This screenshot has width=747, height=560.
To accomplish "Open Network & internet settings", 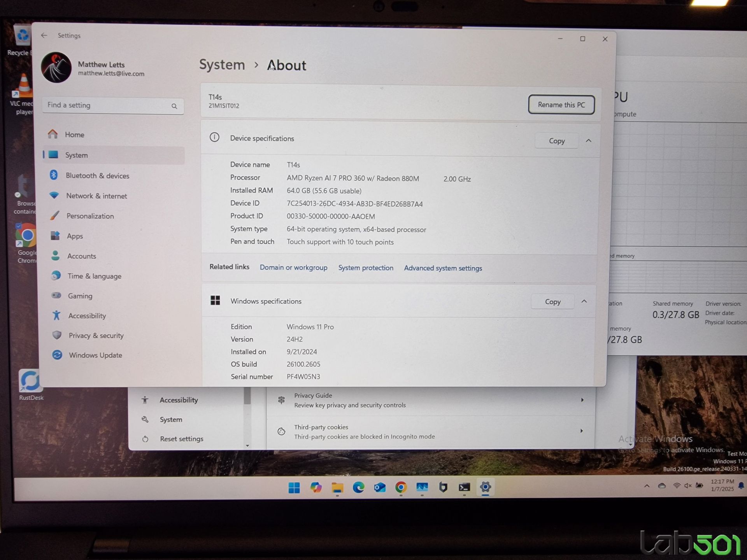I will click(x=113, y=196).
